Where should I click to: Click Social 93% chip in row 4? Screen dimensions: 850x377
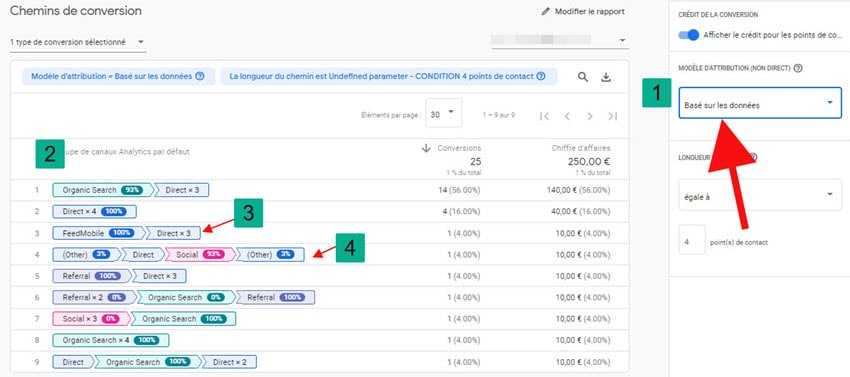click(x=200, y=254)
